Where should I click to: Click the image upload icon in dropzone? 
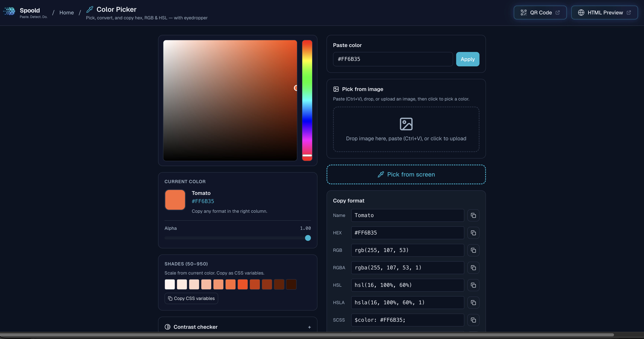coord(406,124)
